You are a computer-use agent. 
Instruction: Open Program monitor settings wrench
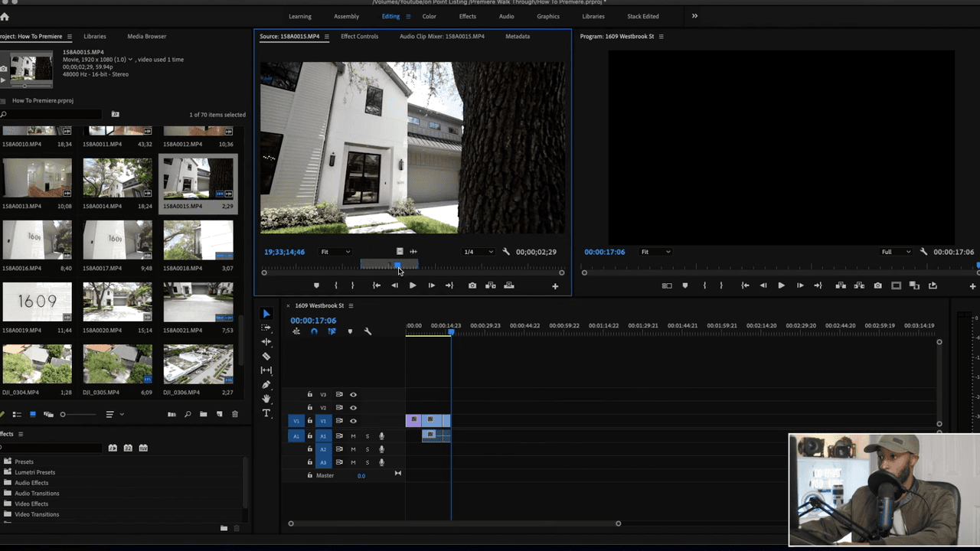click(x=924, y=252)
